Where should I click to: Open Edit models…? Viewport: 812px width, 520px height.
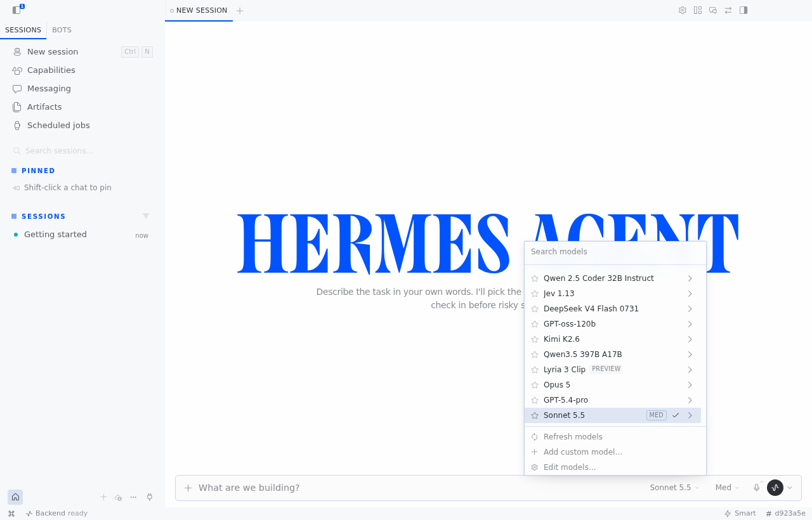pyautogui.click(x=613, y=467)
